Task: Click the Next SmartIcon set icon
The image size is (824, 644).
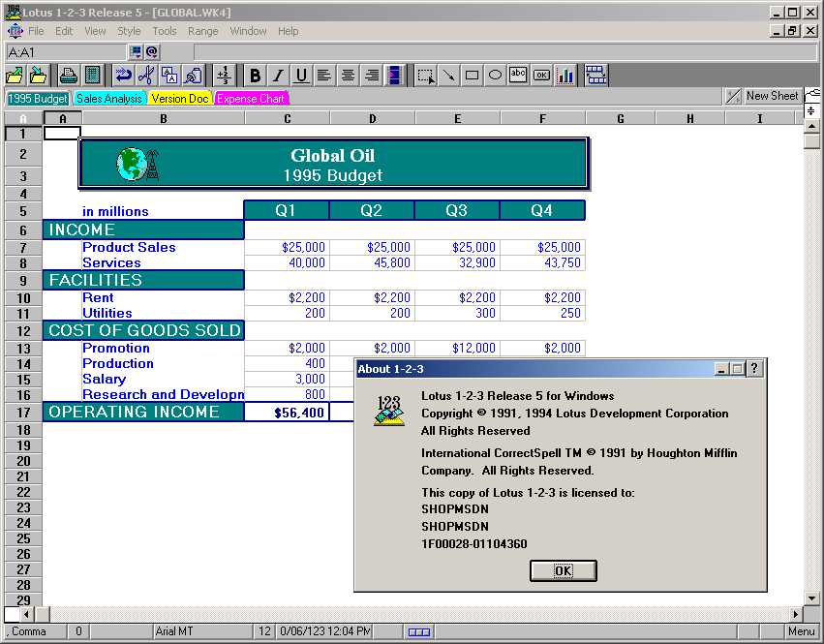Action: pos(595,76)
